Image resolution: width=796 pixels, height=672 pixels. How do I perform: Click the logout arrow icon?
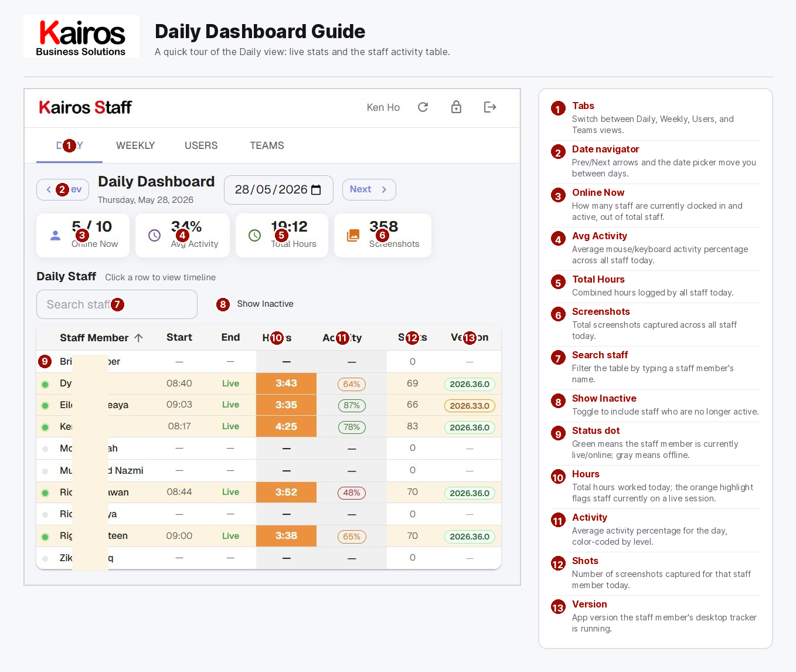click(x=490, y=107)
